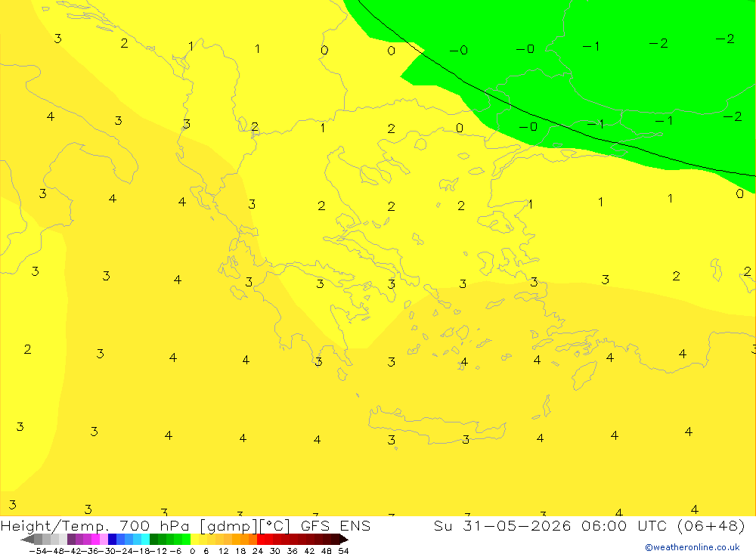Click the '30' legend scale label
This screenshot has width=756, height=554.
click(x=275, y=551)
